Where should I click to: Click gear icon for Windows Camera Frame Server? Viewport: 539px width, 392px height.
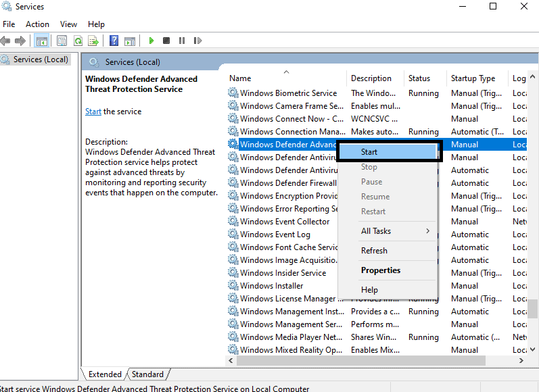click(233, 105)
